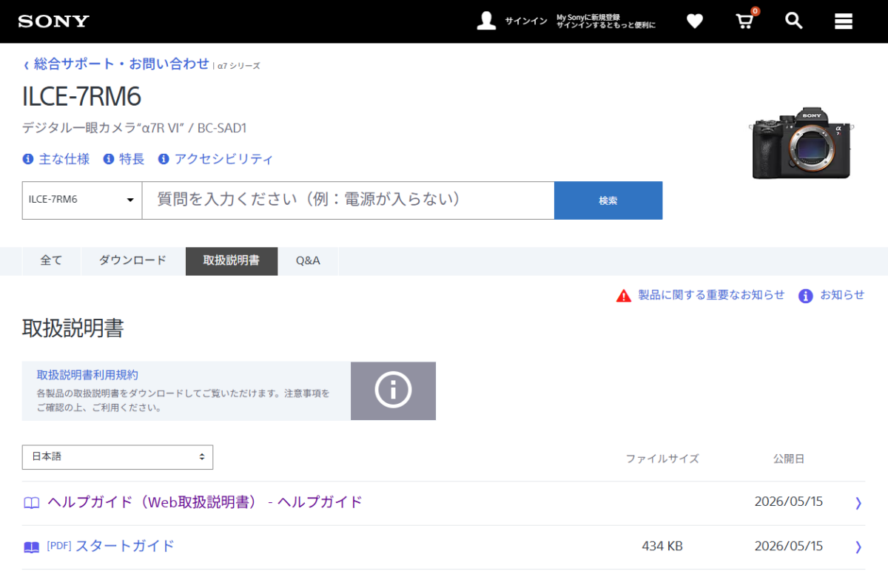Click chevron arrow on スタートガイド row
Screen dimensions: 888x588
coord(858,547)
